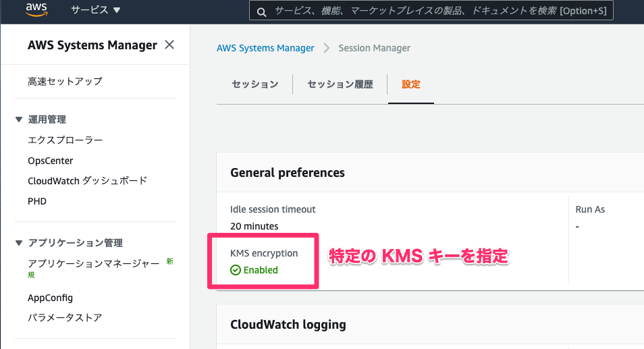Click the Run As label
The image size is (644, 349).
coord(590,209)
